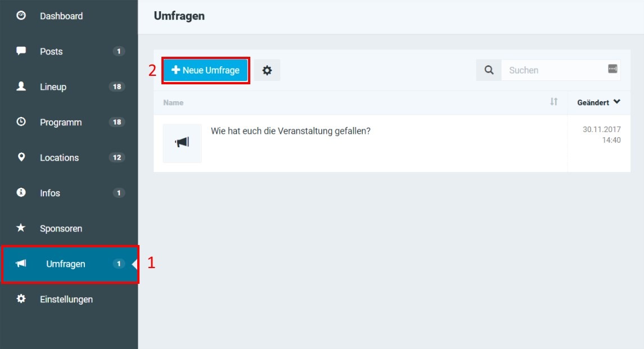Screen dimensions: 644x349
Task: Click the Dashboard gauge icon
Action: 21,16
